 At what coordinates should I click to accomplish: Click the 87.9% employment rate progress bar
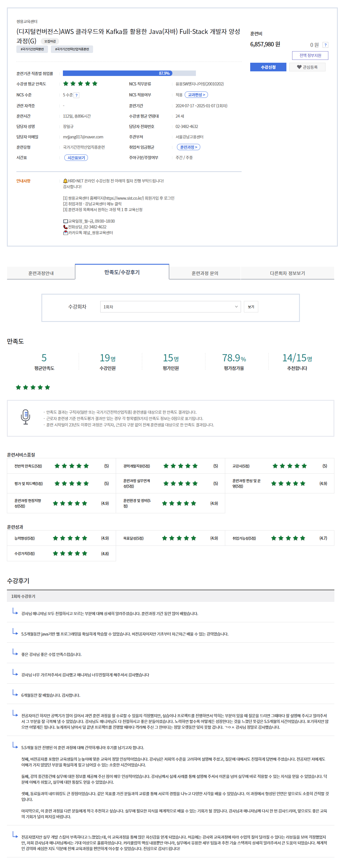(x=129, y=73)
